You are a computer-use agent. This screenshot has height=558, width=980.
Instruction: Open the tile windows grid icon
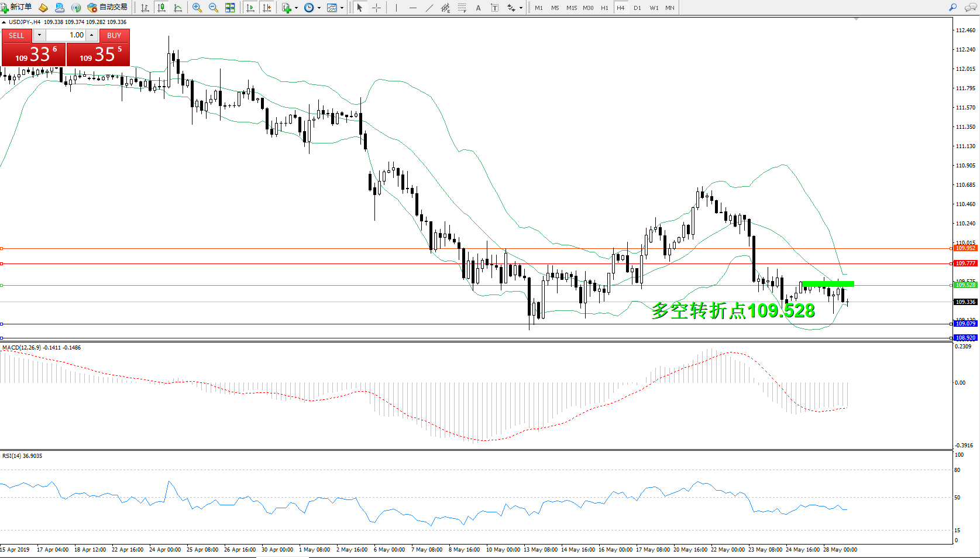pos(230,8)
